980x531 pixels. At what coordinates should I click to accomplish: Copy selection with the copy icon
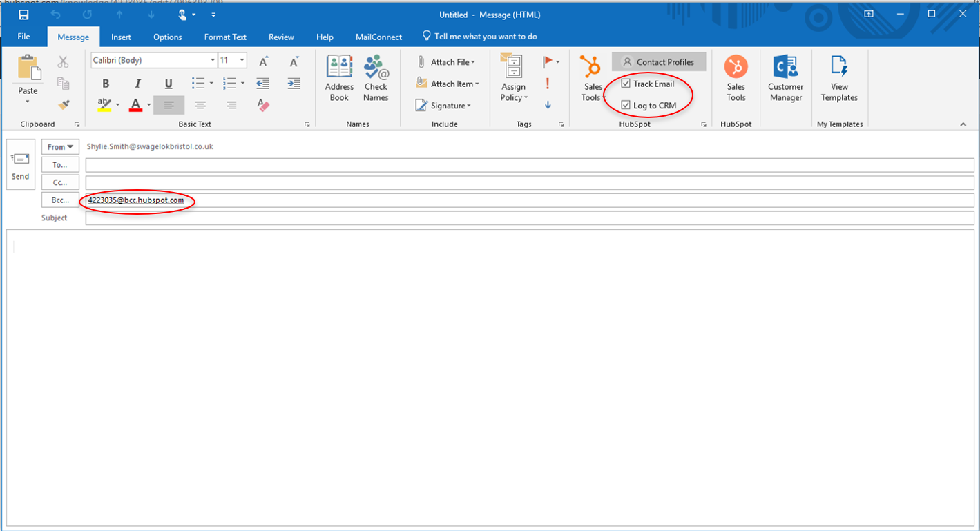point(63,84)
